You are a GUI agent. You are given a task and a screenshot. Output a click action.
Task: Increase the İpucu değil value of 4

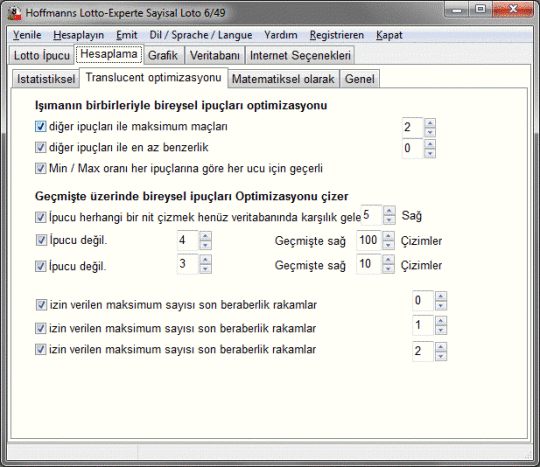[205, 236]
